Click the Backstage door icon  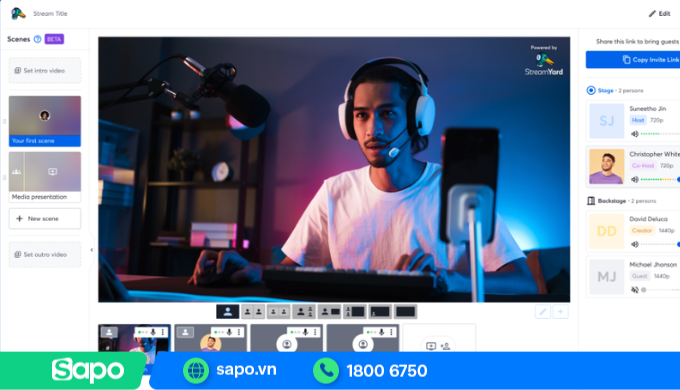(591, 201)
